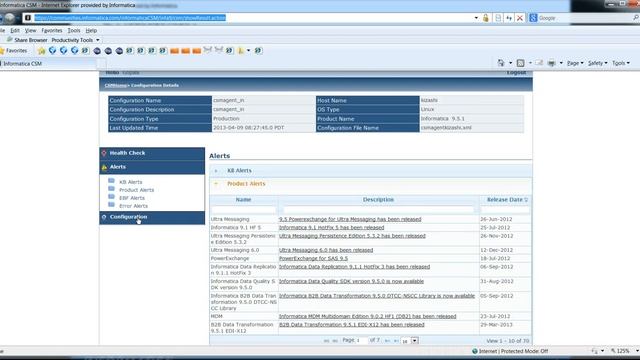The width and height of the screenshot is (640, 360).
Task: Go to last page in pager
Action: click(x=396, y=340)
